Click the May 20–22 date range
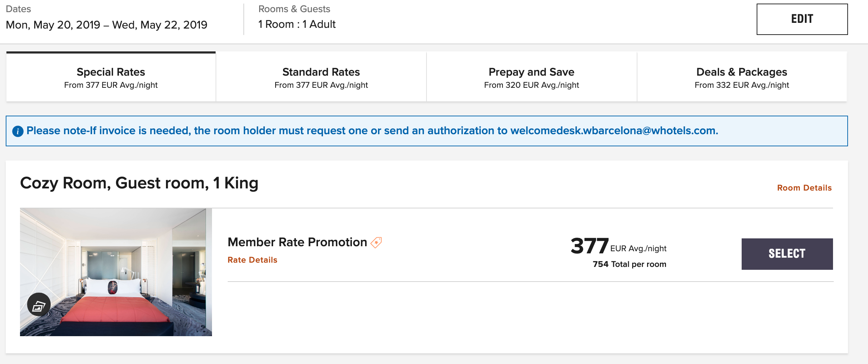The height and width of the screenshot is (364, 868). coord(106,25)
